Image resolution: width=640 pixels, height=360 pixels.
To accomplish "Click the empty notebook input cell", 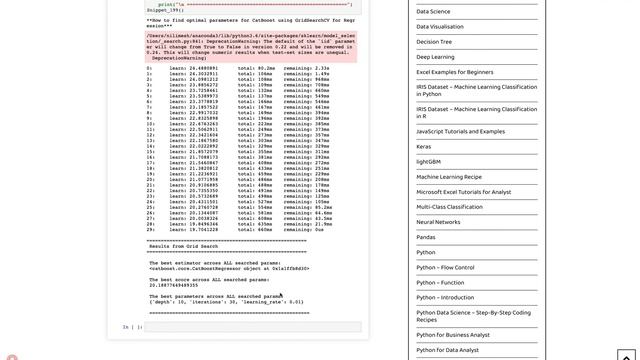I will (253, 327).
